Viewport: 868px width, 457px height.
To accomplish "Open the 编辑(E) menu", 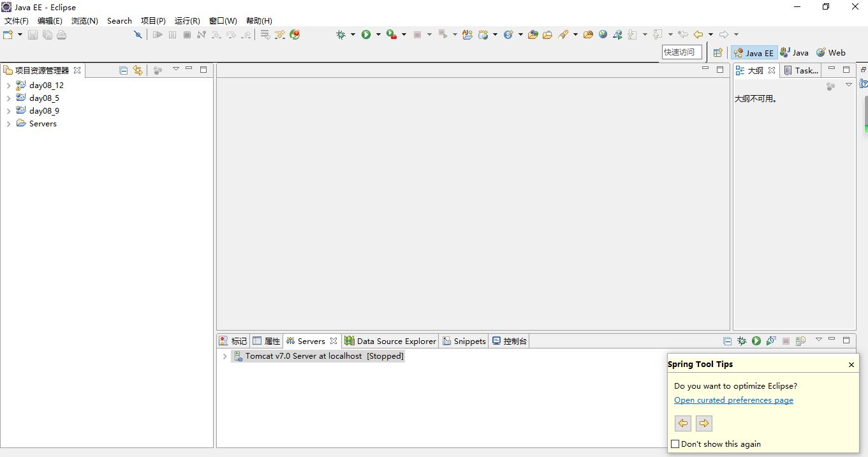I will coord(50,21).
